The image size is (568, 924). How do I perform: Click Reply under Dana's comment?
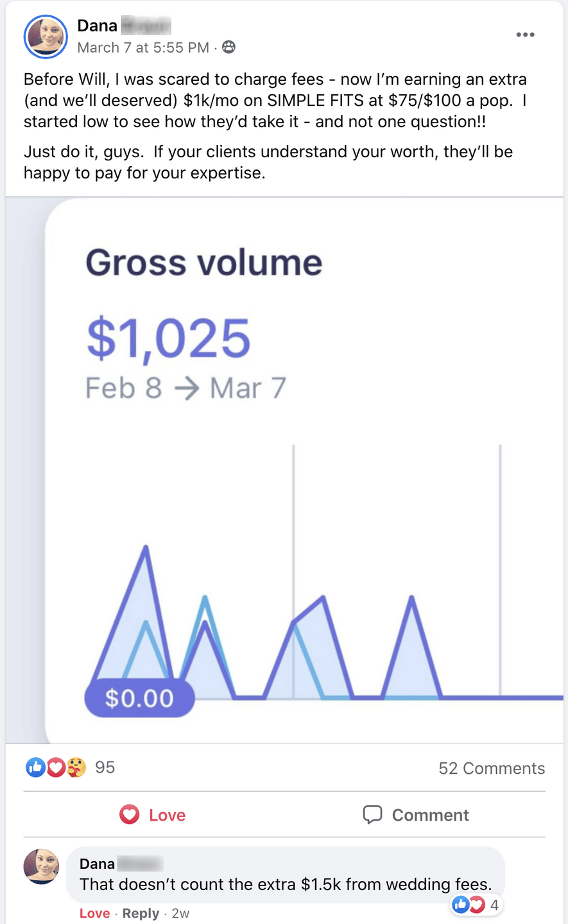(141, 913)
